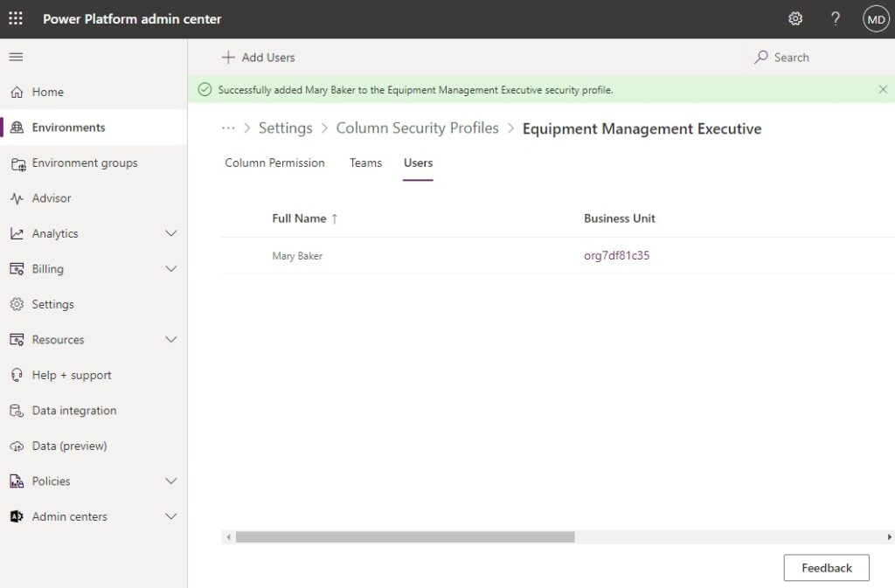Click Add Users button

[x=258, y=58]
